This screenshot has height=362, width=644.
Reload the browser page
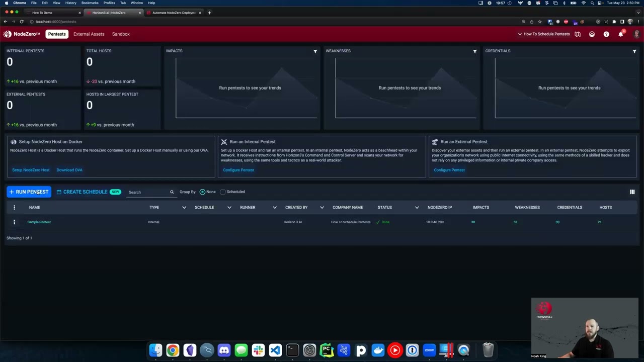pyautogui.click(x=22, y=22)
